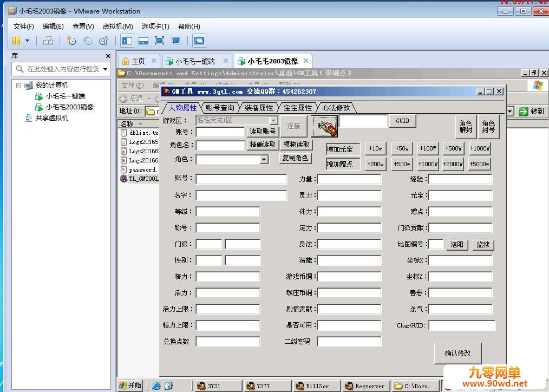This screenshot has height=392, width=549.
Task: Open the 编辑(E) menu in VMware
Action: 53,26
